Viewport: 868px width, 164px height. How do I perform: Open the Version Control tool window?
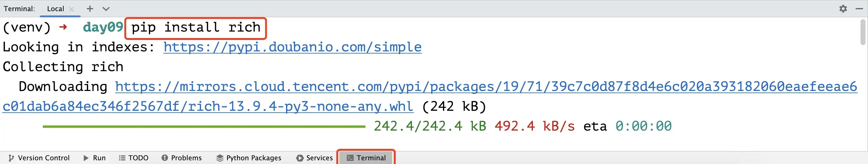39,158
